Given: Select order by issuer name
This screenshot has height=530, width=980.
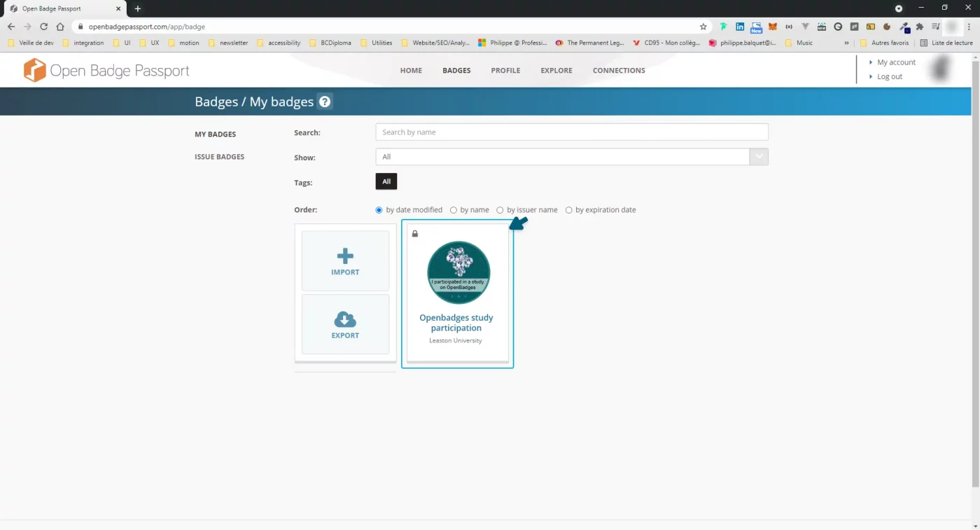Looking at the screenshot, I should (x=500, y=210).
